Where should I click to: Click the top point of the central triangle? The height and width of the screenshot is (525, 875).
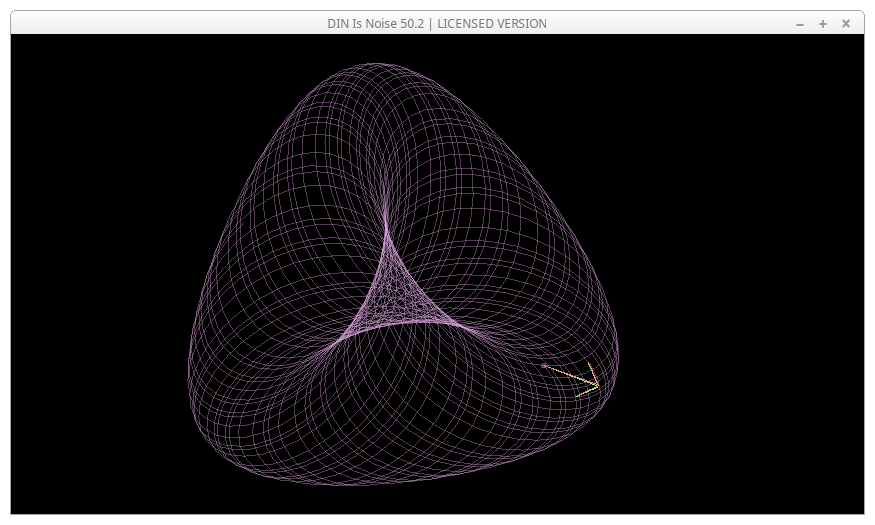coord(388,232)
